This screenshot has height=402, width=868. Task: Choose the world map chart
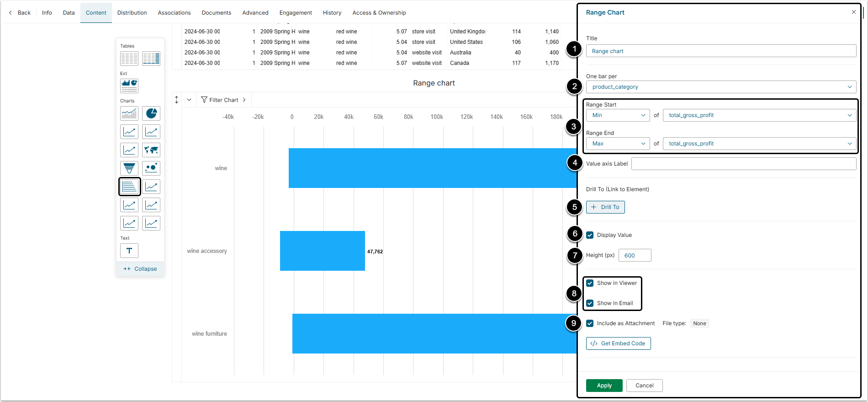151,150
